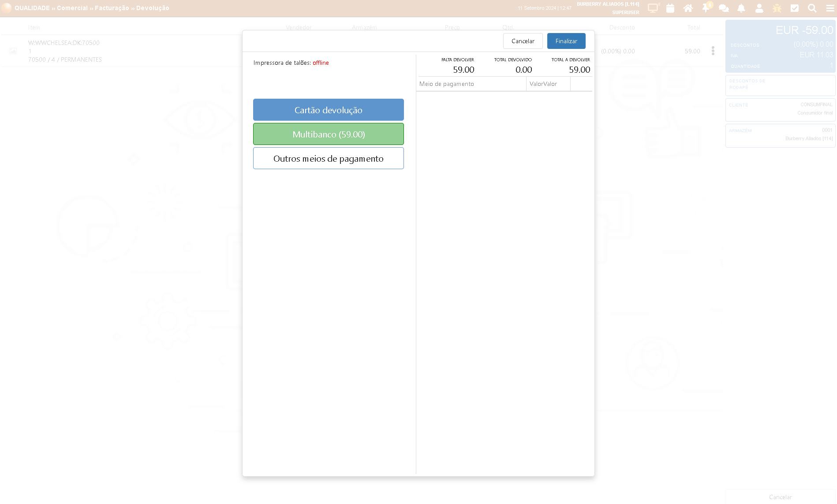
Task: Open pinned items with the pushpin icon
Action: [706, 8]
